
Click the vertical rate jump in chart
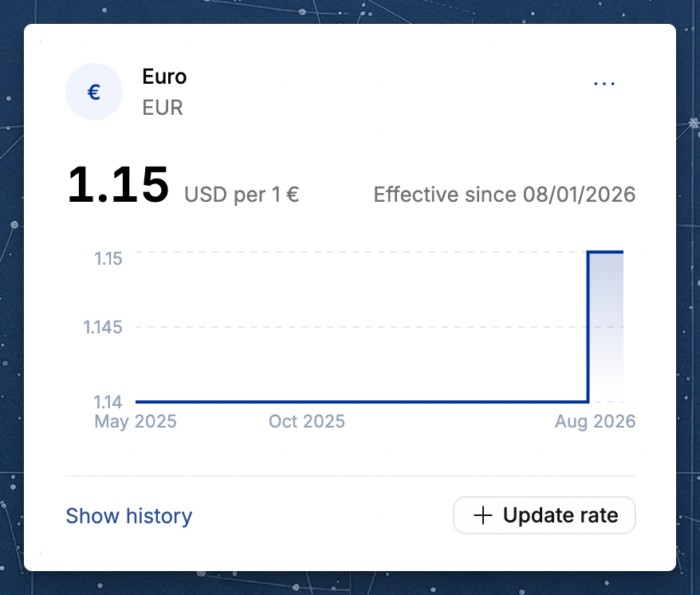[x=588, y=328]
